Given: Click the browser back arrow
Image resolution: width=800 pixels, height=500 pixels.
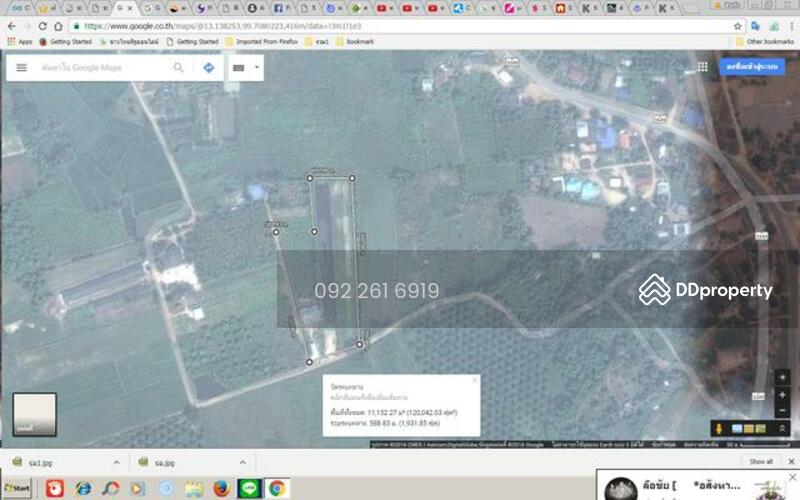Looking at the screenshot, I should [x=12, y=26].
